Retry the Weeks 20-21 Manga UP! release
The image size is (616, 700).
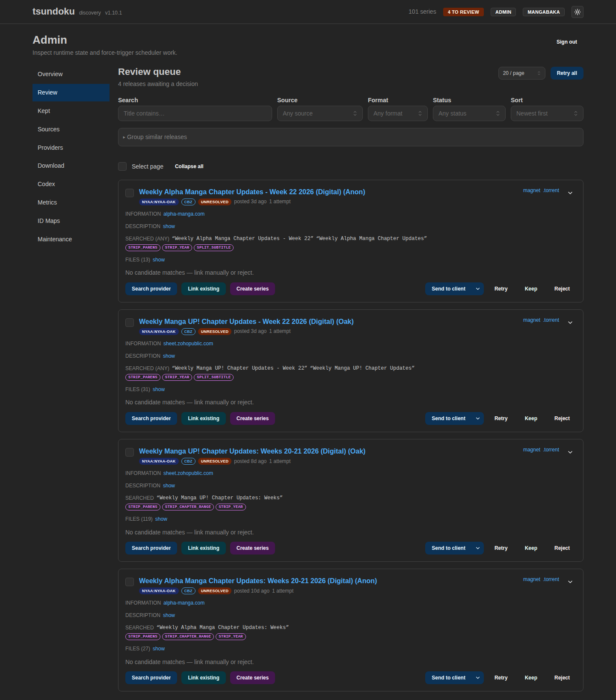click(501, 548)
